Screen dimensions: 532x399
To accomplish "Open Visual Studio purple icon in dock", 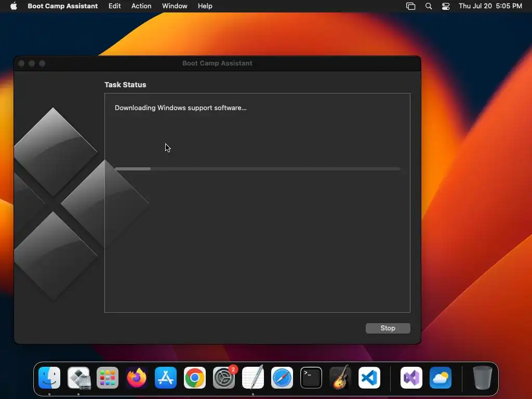I will [411, 378].
